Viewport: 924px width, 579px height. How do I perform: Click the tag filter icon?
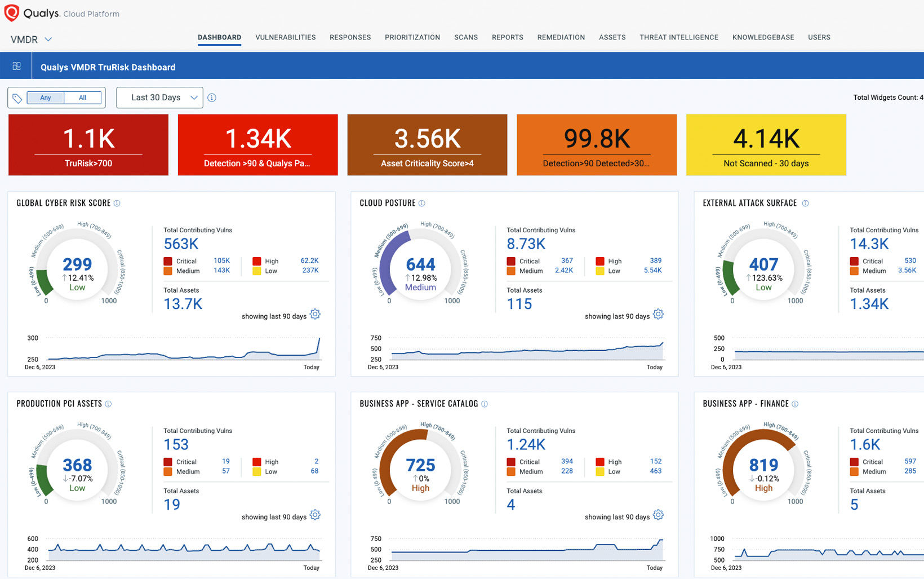pos(17,98)
